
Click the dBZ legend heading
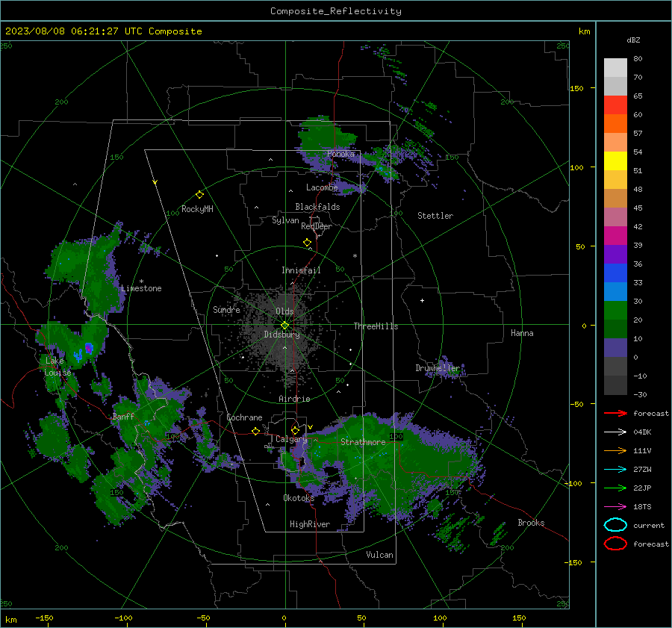[633, 40]
